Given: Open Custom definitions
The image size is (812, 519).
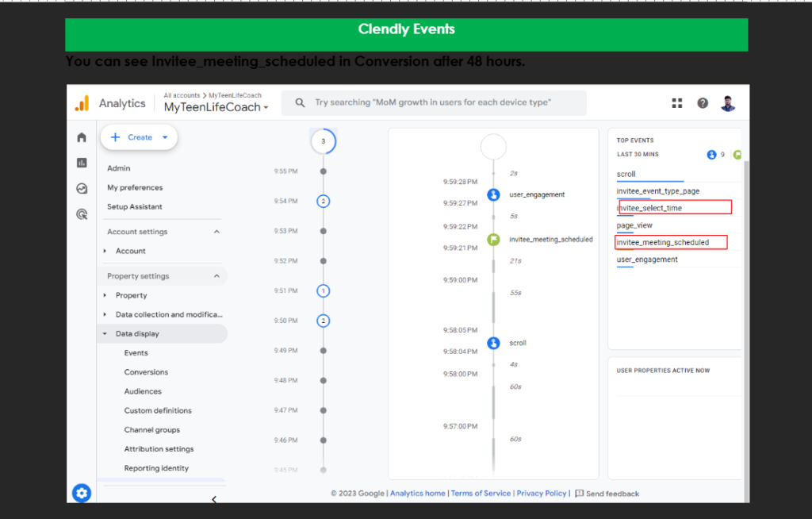Looking at the screenshot, I should 158,410.
